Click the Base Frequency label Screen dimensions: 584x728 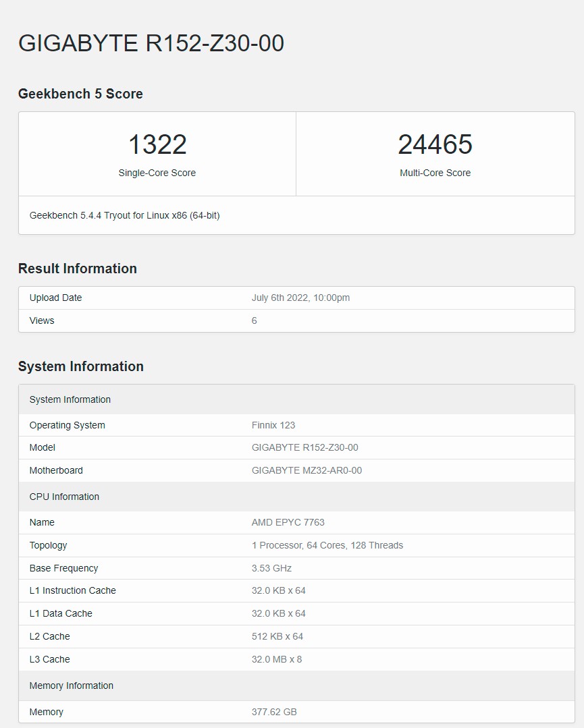(x=63, y=568)
